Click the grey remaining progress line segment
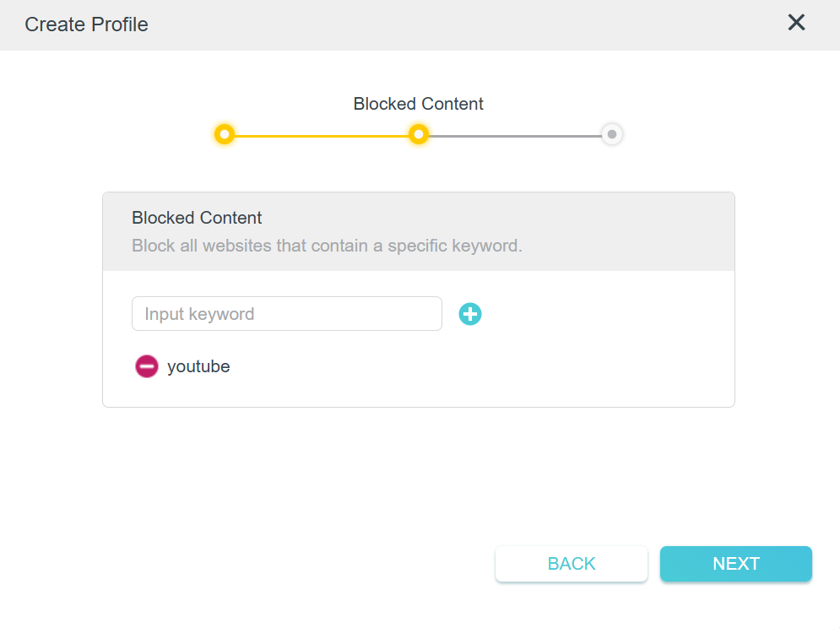Viewport: 840px width, 628px height. pos(515,135)
